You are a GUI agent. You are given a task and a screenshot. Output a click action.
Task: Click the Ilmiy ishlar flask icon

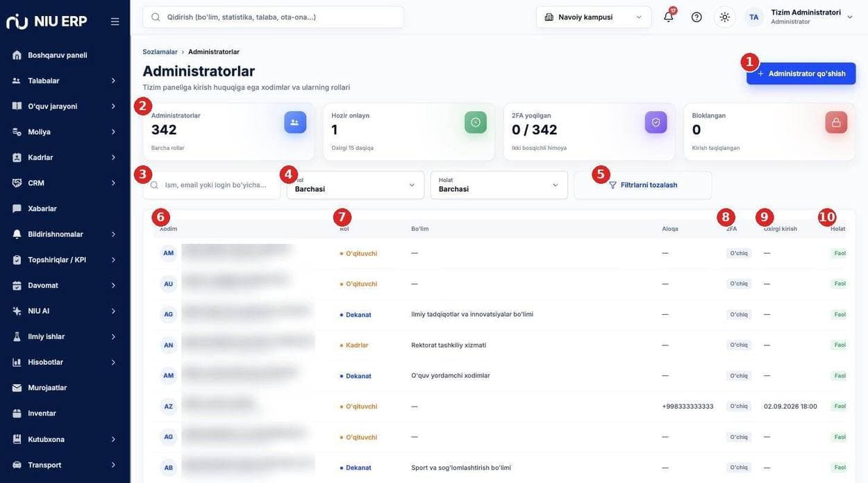click(x=17, y=336)
